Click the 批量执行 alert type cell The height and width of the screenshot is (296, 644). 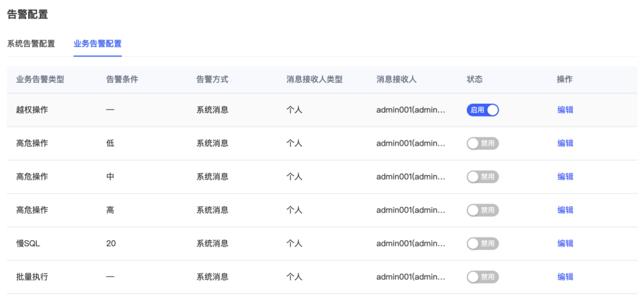32,277
